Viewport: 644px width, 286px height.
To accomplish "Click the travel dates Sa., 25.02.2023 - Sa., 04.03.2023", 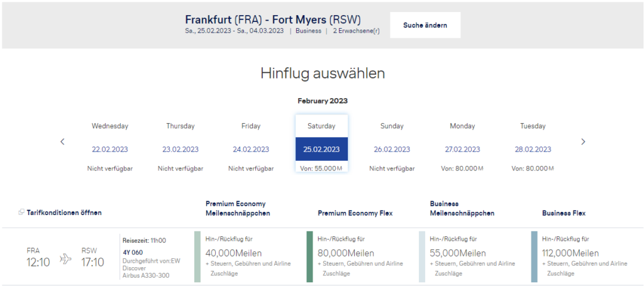I will (235, 31).
